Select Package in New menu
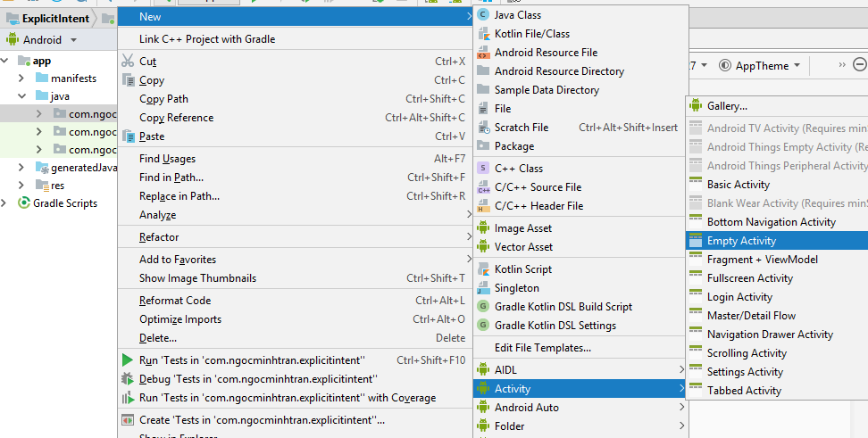Viewport: 868px width, 438px height. click(580, 146)
